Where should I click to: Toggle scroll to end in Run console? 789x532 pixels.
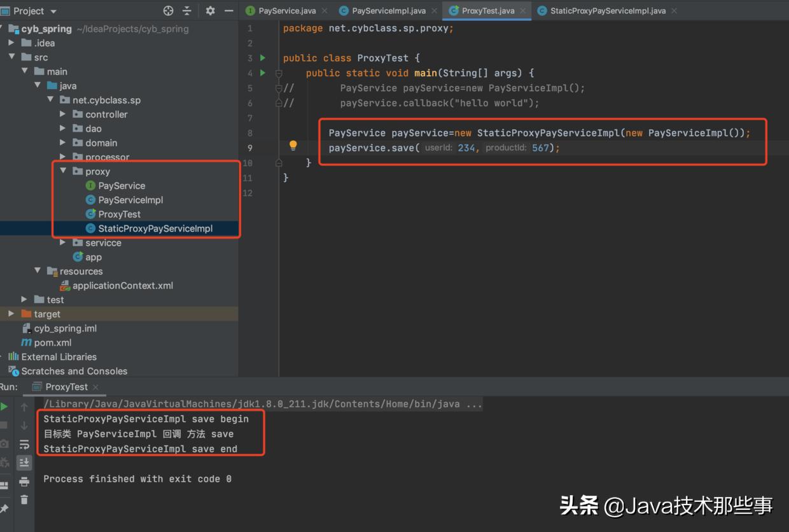click(24, 463)
